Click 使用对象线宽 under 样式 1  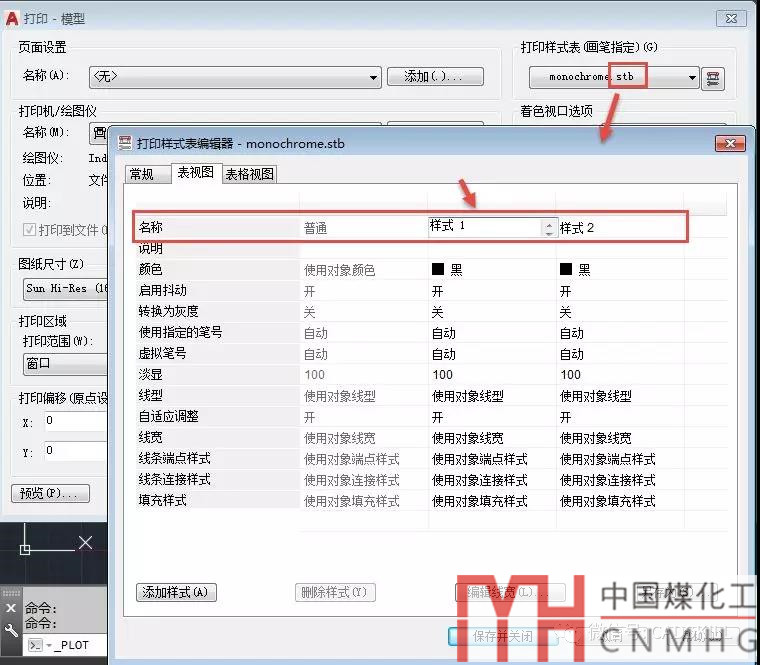click(468, 438)
